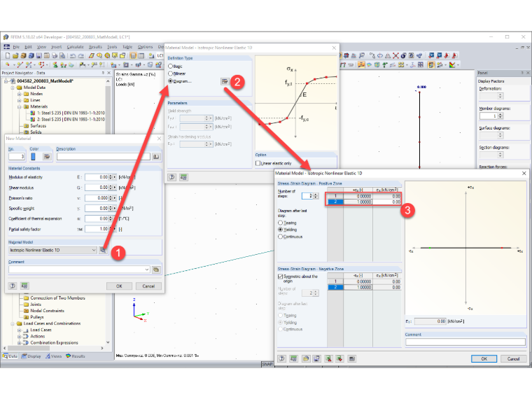532x399 pixels.
Task: Click edit diagram icon beside Diagram option
Action: pos(225,81)
